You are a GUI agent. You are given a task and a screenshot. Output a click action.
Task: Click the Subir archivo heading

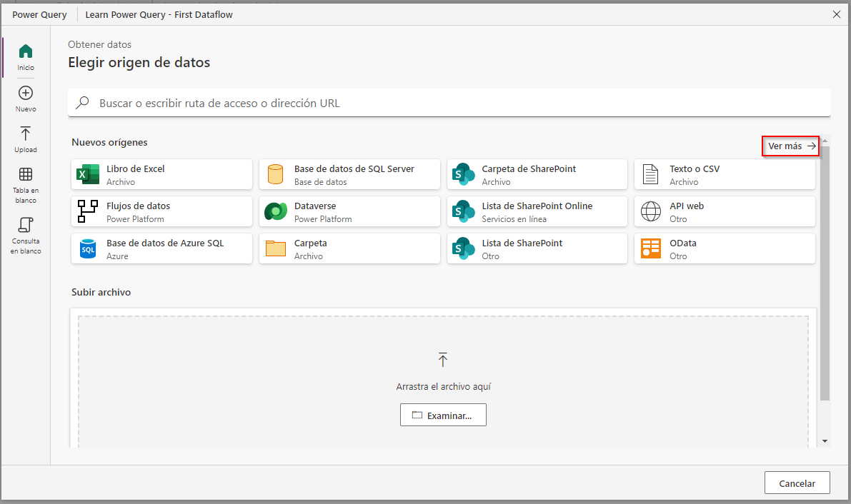pyautogui.click(x=101, y=292)
